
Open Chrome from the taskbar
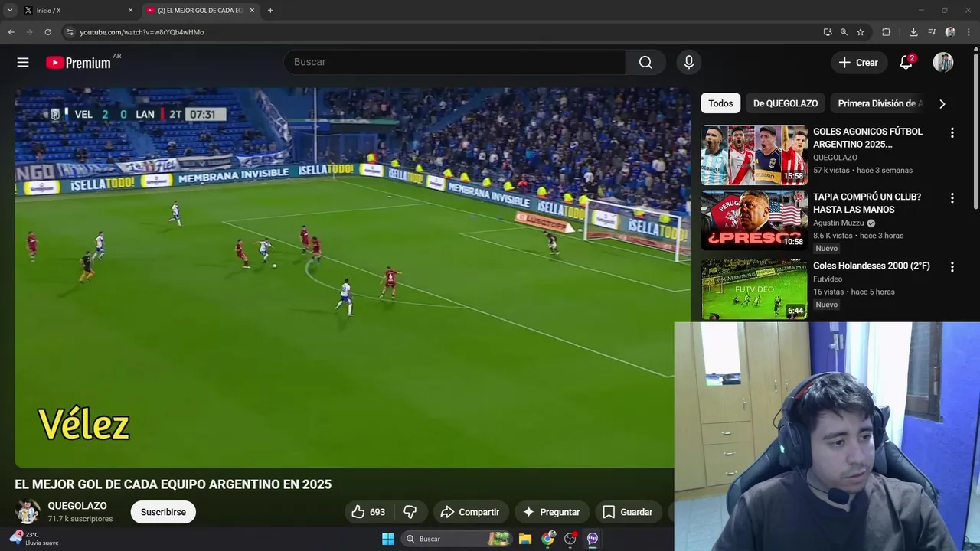(547, 539)
